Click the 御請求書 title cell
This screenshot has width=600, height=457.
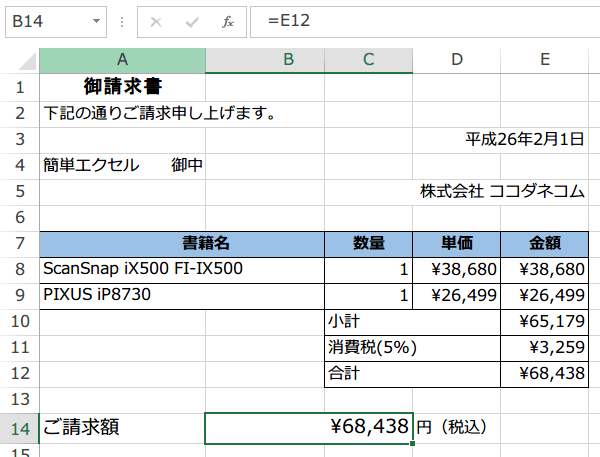[122, 87]
